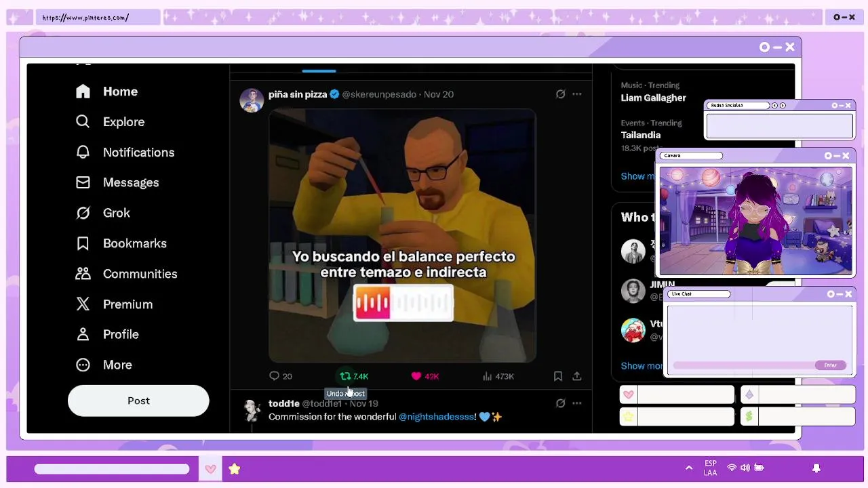This screenshot has height=488, width=868.
Task: Click the Enter button in Live Chat
Action: click(830, 365)
